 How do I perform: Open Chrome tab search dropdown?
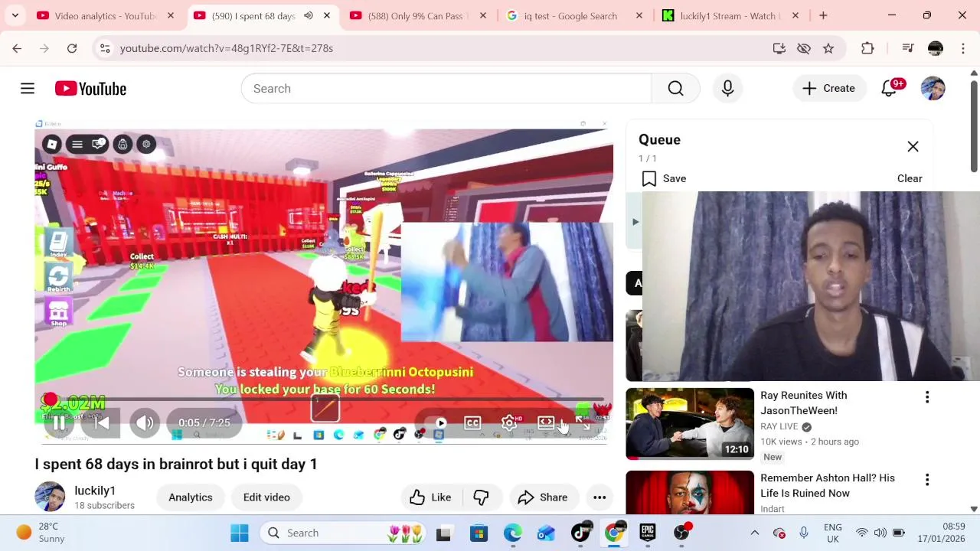point(15,15)
